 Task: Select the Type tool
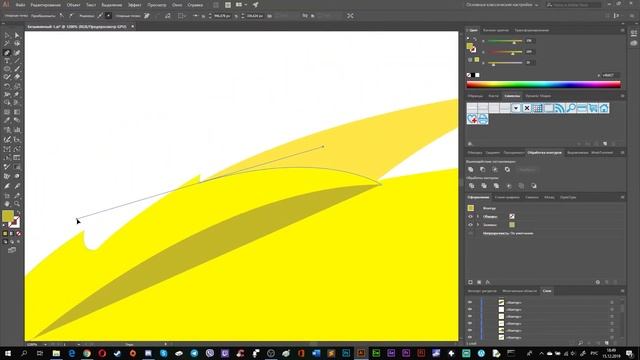[x=7, y=61]
